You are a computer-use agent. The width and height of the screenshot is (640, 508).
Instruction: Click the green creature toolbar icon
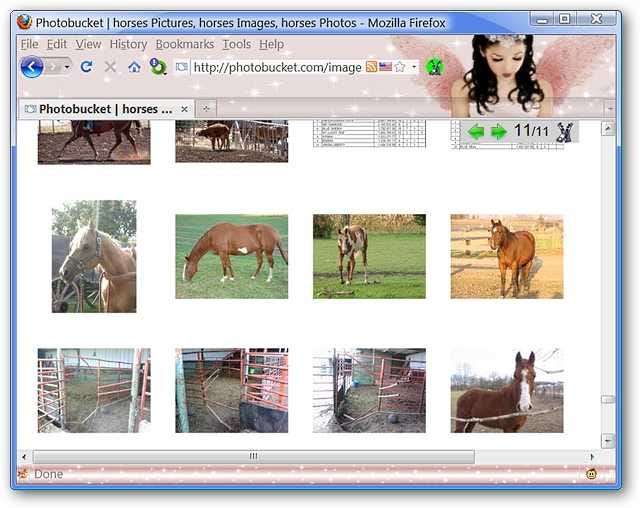pos(434,67)
